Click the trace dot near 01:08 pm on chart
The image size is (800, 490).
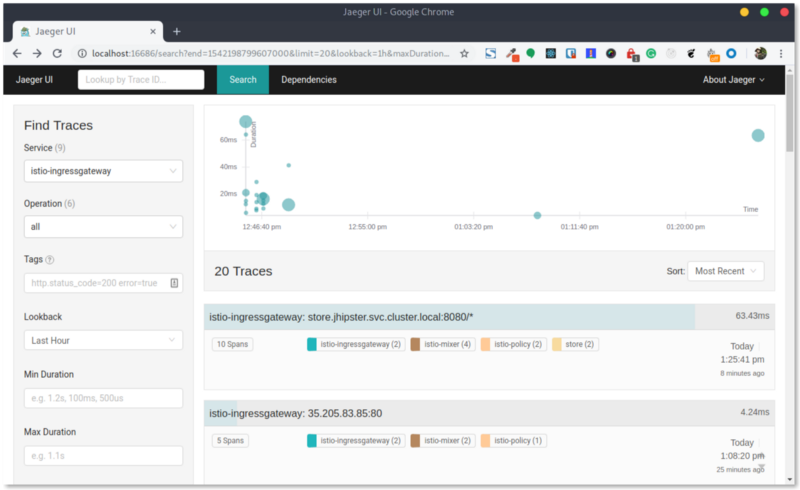point(537,215)
